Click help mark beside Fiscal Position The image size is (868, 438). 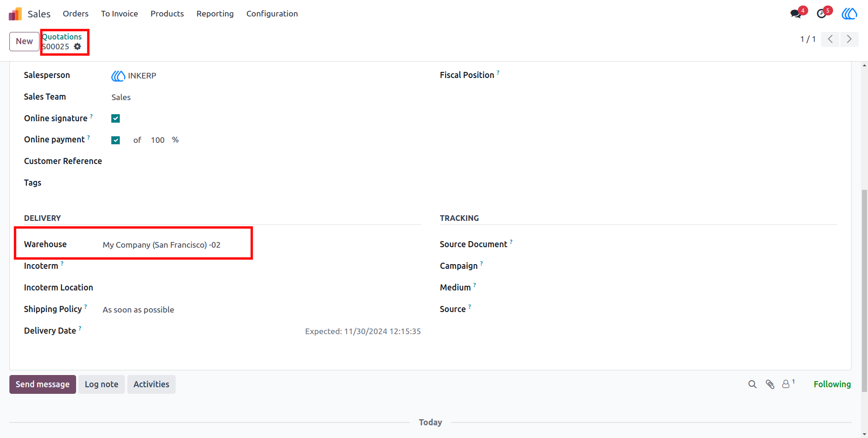pyautogui.click(x=498, y=72)
